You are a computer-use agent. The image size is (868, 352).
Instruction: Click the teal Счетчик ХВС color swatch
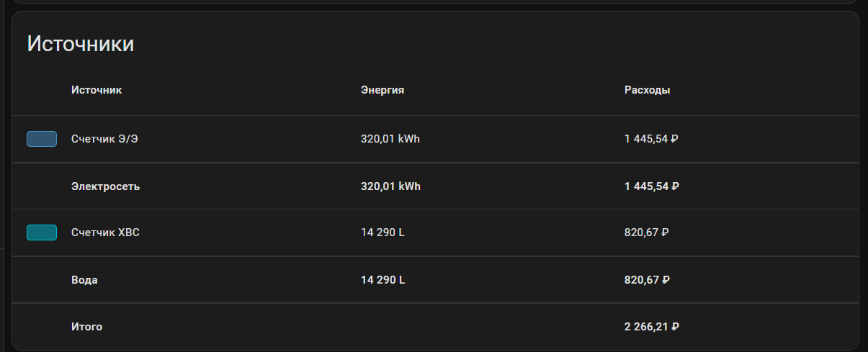[42, 233]
